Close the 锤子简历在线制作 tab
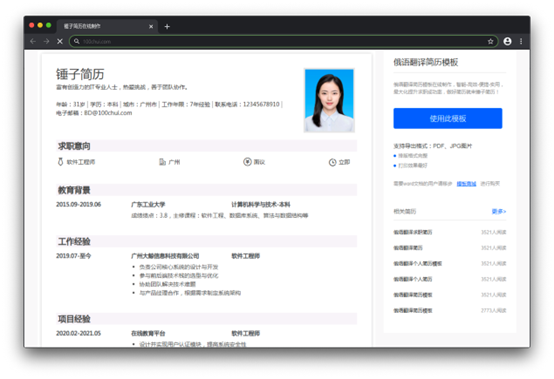The image size is (554, 379). (x=151, y=26)
